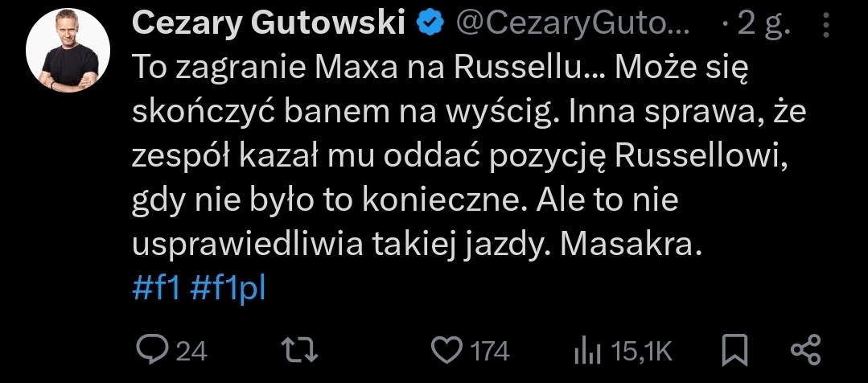Open the #f1pl hashtag
Viewport: 868px width, 383px height.
[228, 286]
